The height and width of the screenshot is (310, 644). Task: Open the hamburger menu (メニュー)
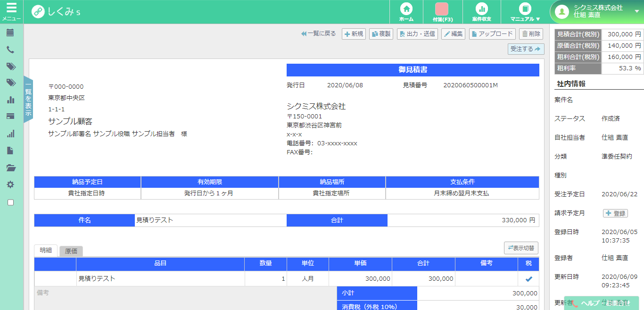tap(11, 12)
